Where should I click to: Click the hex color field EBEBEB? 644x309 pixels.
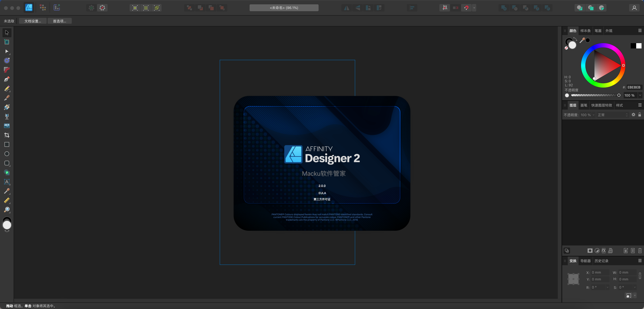634,87
